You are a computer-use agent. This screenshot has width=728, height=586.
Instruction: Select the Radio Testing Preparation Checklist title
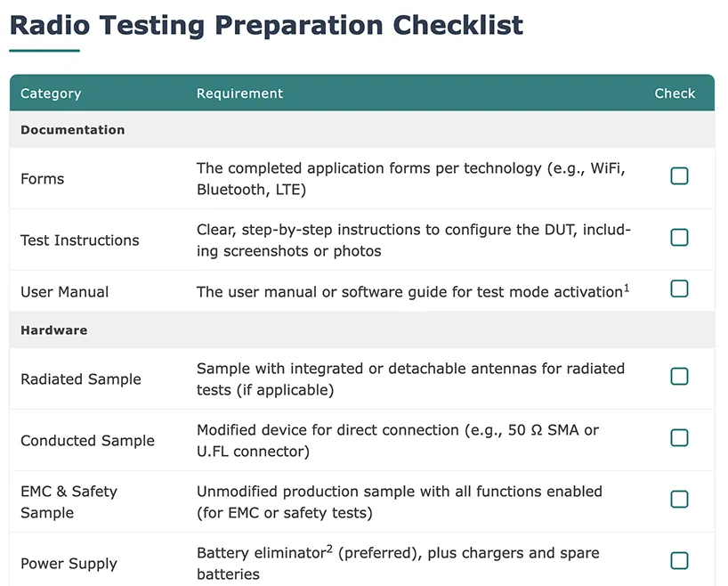[x=264, y=25]
